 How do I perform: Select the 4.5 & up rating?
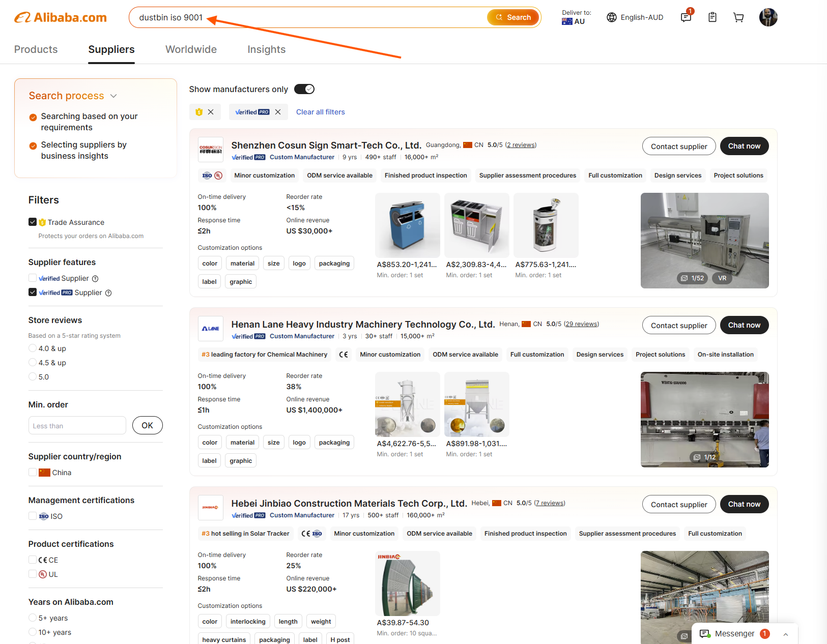tap(33, 362)
